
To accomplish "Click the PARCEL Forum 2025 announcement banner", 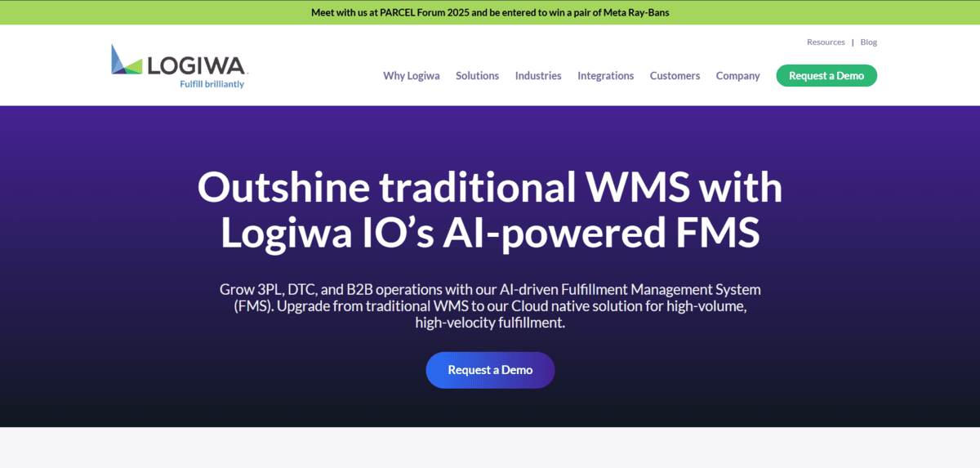I will pos(490,12).
